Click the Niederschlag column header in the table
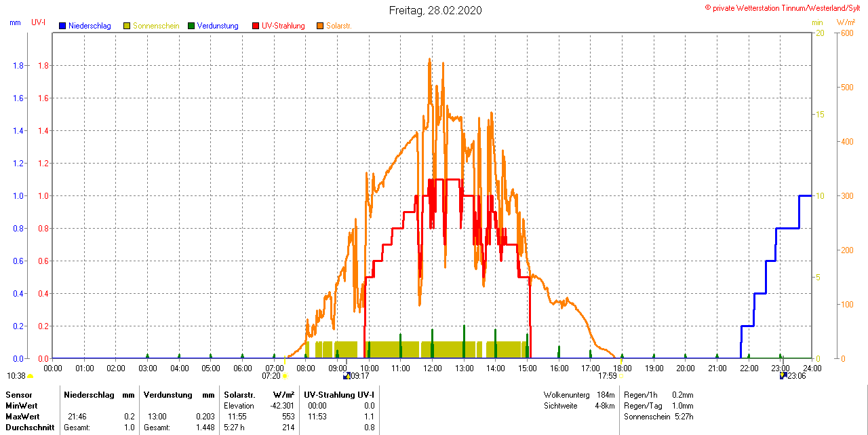This screenshot has width=868, height=435. coord(90,394)
